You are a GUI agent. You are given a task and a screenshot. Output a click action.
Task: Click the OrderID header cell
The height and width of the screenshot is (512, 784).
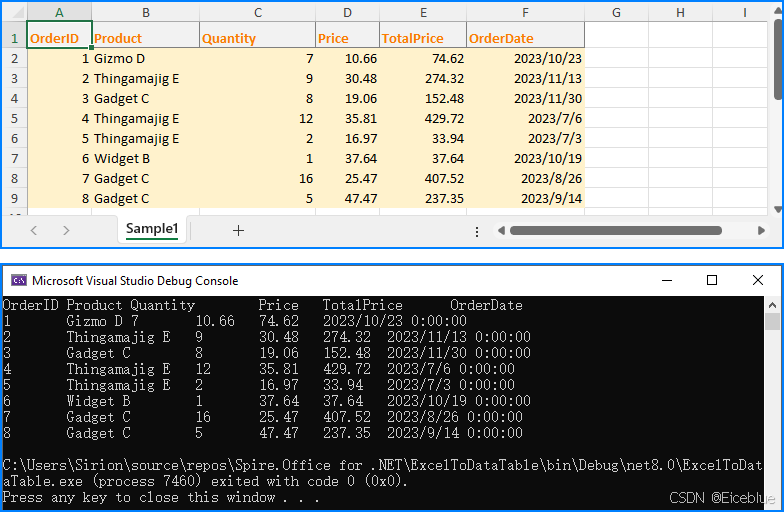click(59, 38)
